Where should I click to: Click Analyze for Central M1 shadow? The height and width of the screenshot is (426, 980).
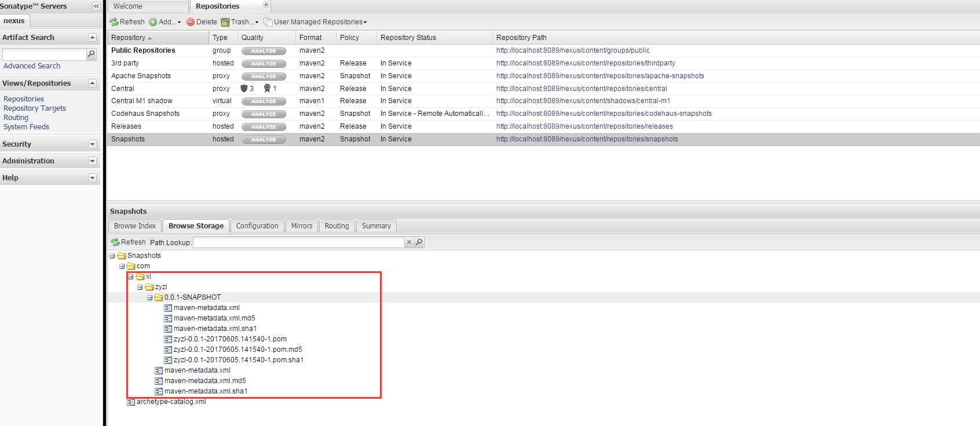pyautogui.click(x=264, y=101)
